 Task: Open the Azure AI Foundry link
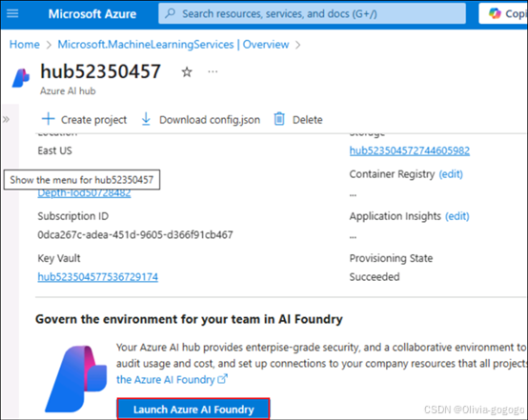[x=165, y=380]
